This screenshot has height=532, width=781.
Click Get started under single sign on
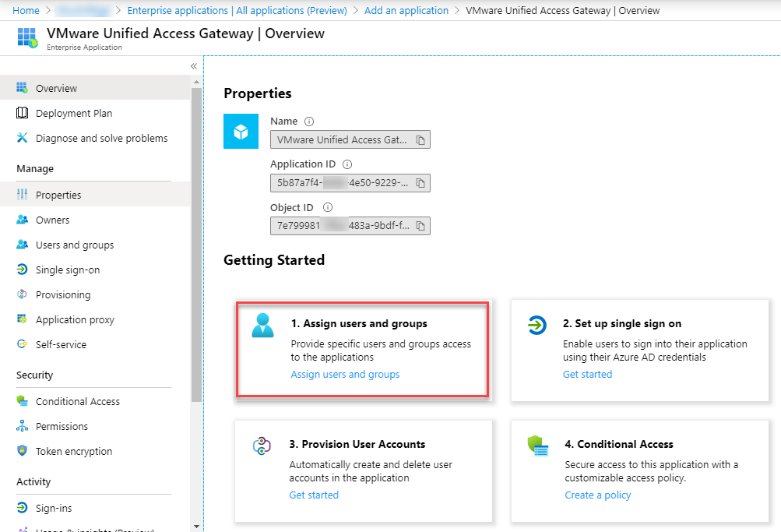pos(587,374)
